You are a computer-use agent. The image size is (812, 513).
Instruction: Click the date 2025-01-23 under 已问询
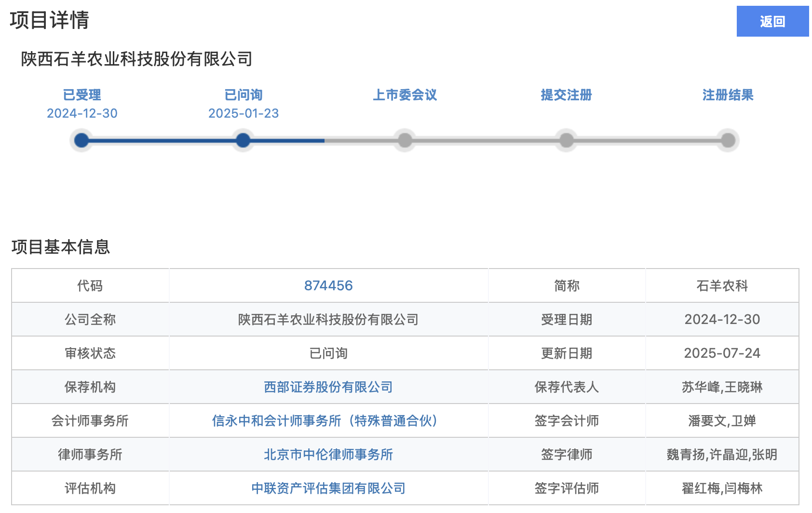click(243, 114)
